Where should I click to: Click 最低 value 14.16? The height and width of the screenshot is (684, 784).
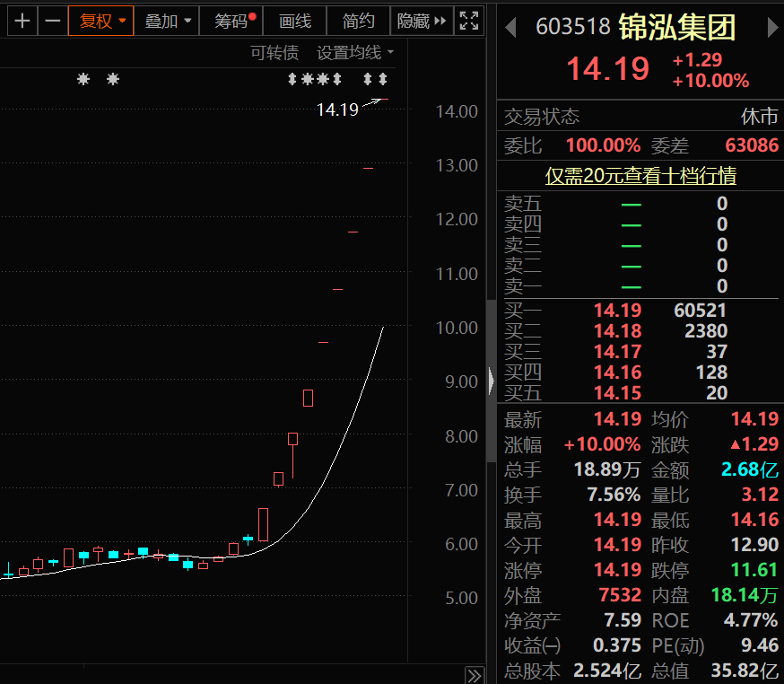point(754,520)
